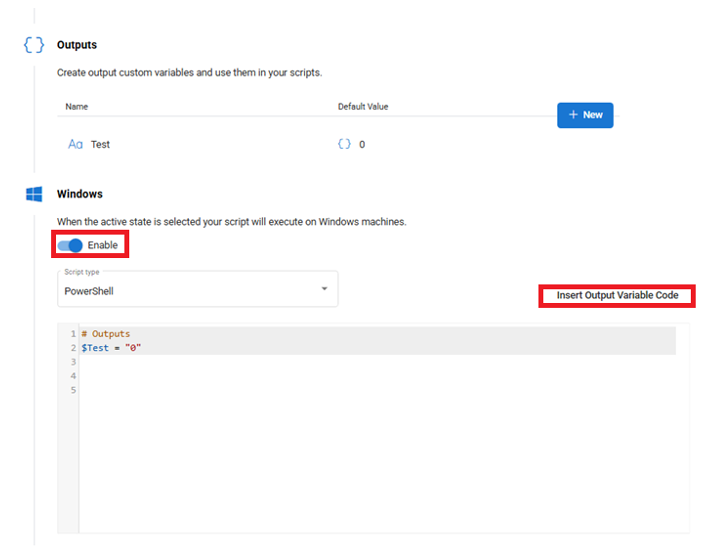Click the Name column header
This screenshot has width=722, height=548.
(x=77, y=106)
